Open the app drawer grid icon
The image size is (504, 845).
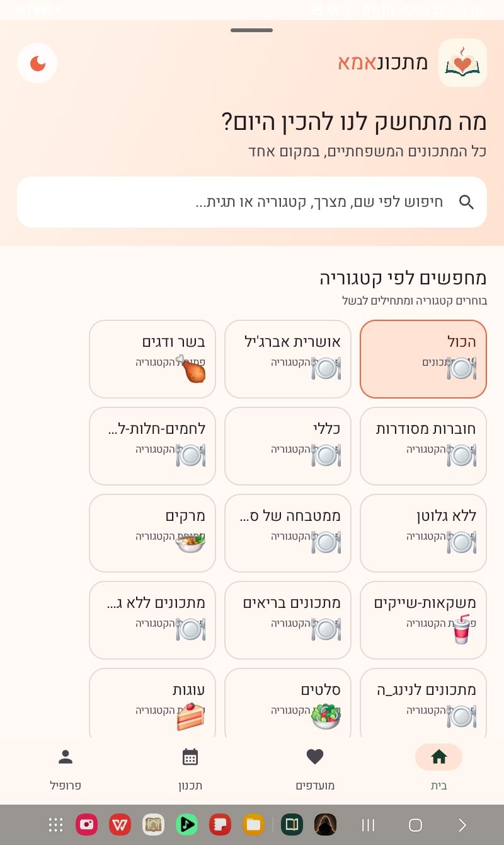tap(56, 825)
